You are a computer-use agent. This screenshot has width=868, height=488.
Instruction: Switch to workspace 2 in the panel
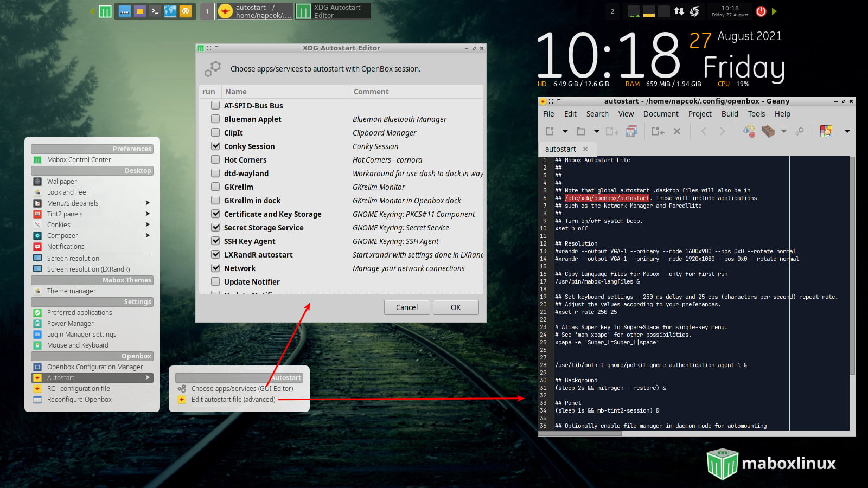pos(612,11)
